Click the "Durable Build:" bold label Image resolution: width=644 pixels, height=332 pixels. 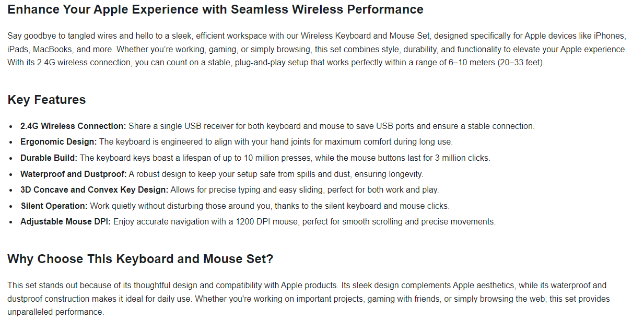click(x=49, y=158)
